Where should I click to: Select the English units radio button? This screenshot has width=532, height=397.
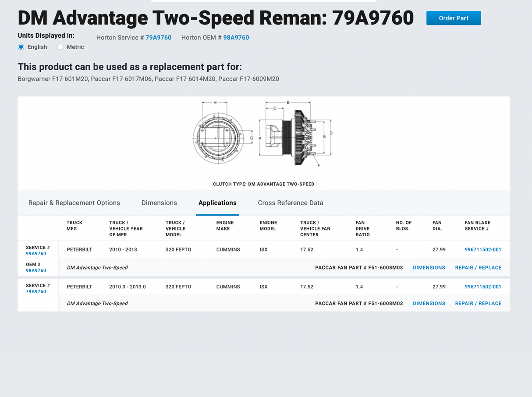[21, 47]
